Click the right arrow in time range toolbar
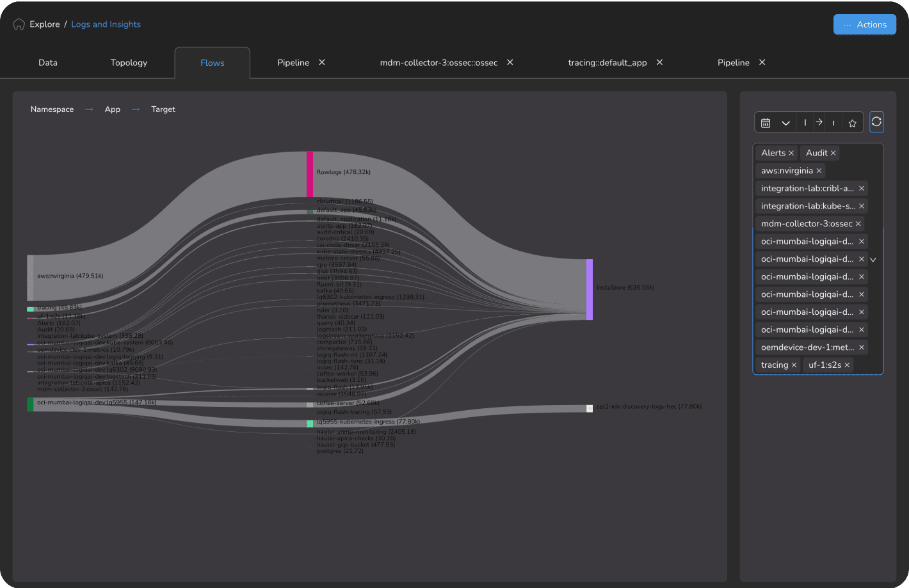This screenshot has width=909, height=588. point(819,122)
